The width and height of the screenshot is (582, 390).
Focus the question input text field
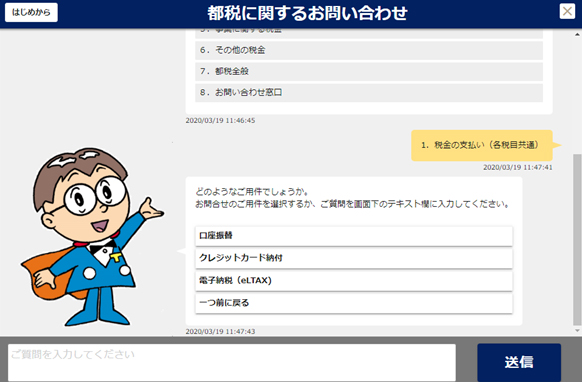click(x=232, y=363)
